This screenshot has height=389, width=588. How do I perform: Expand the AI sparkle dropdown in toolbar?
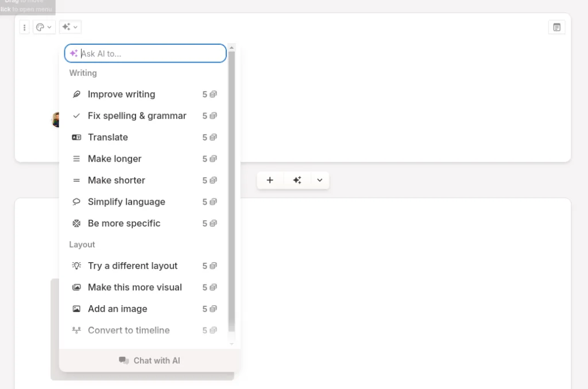pos(69,27)
